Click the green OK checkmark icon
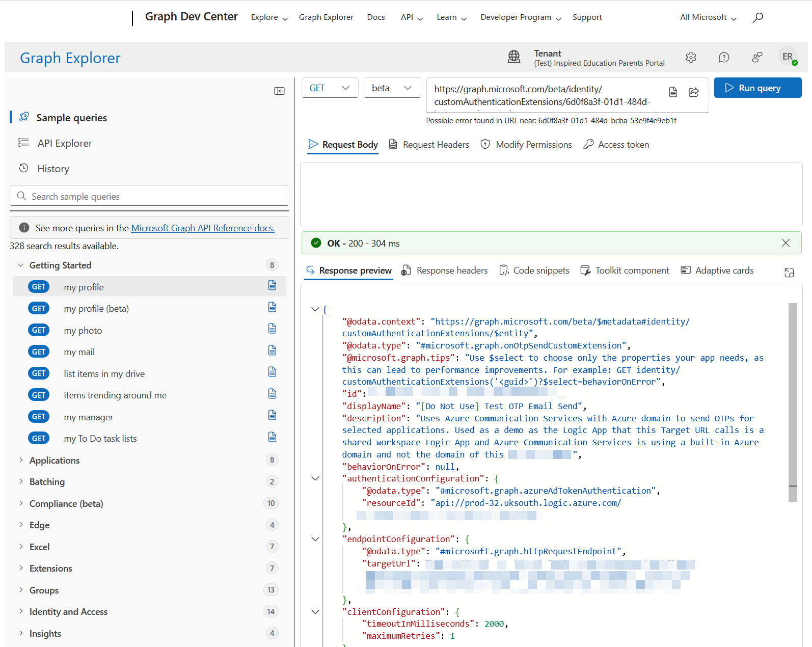Screen dimensions: 812x647 pos(316,243)
